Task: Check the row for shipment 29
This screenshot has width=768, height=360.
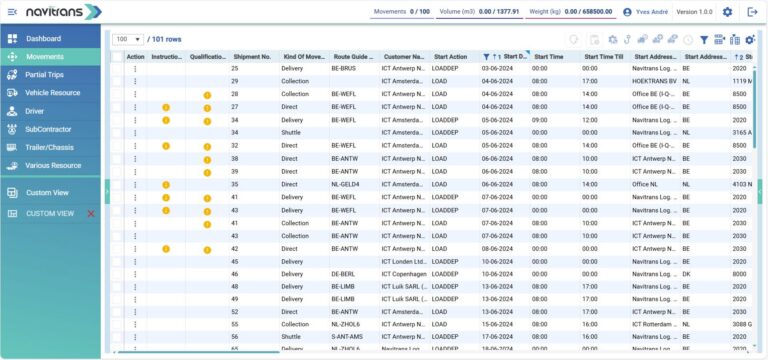Action: click(117, 81)
